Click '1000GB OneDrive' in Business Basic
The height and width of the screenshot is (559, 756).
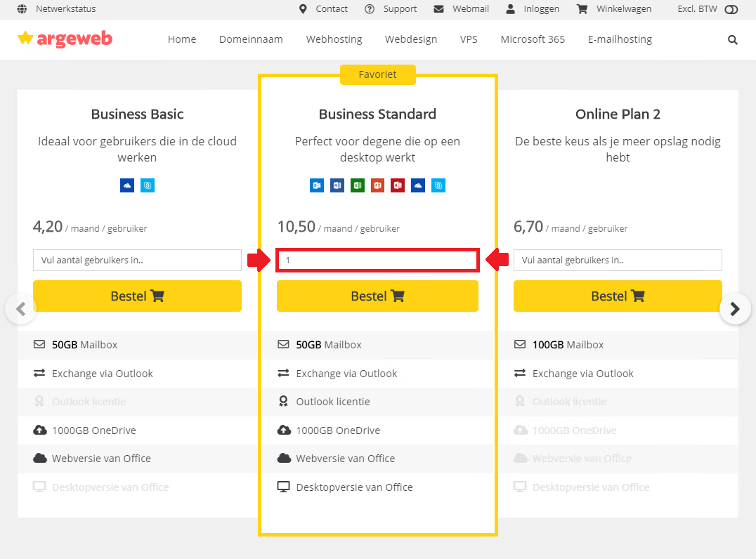pos(94,430)
